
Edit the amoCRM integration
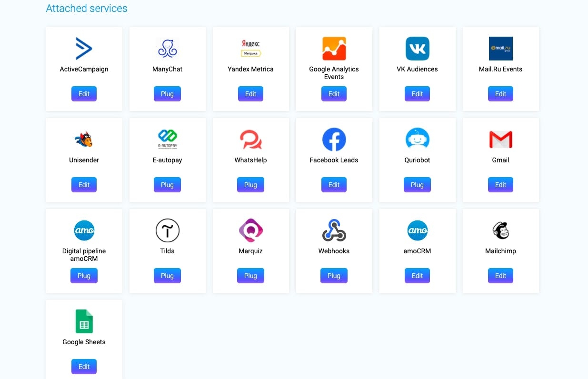417,276
